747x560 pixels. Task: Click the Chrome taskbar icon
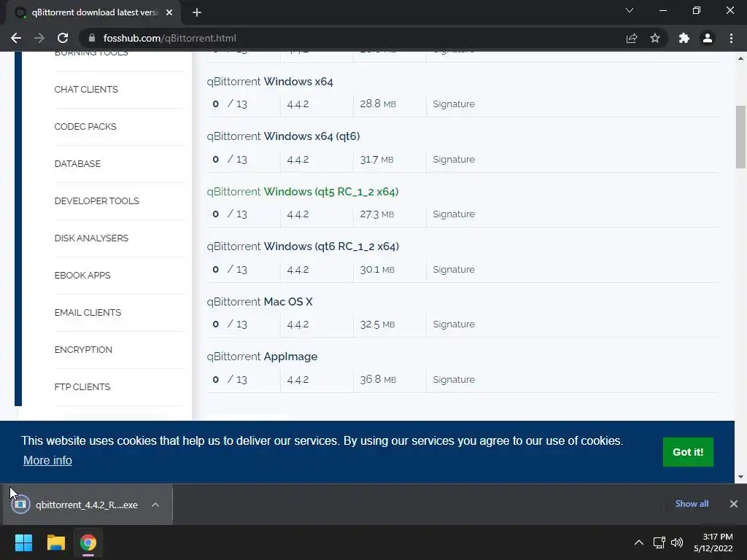pyautogui.click(x=88, y=542)
